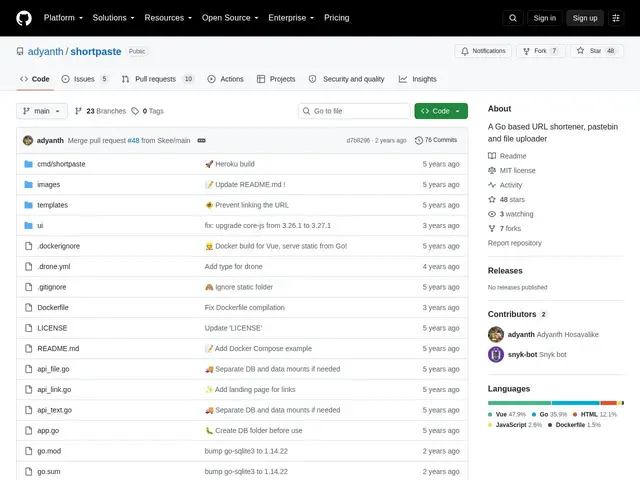The height and width of the screenshot is (480, 640).
Task: Open the green Code dropdown button
Action: tap(441, 111)
